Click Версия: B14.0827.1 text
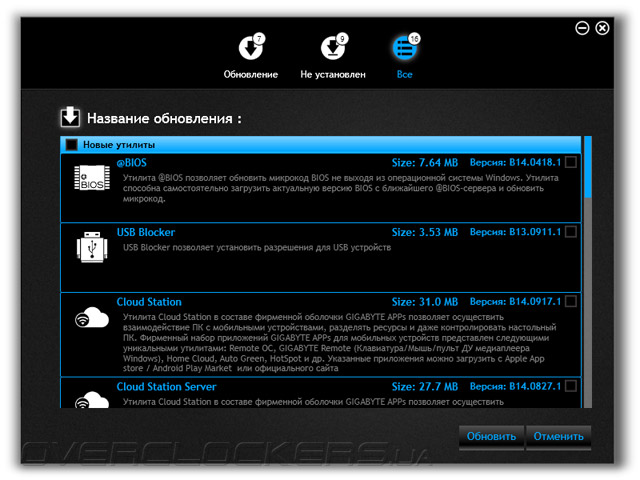Screen dimensions: 640x480 pos(516,386)
